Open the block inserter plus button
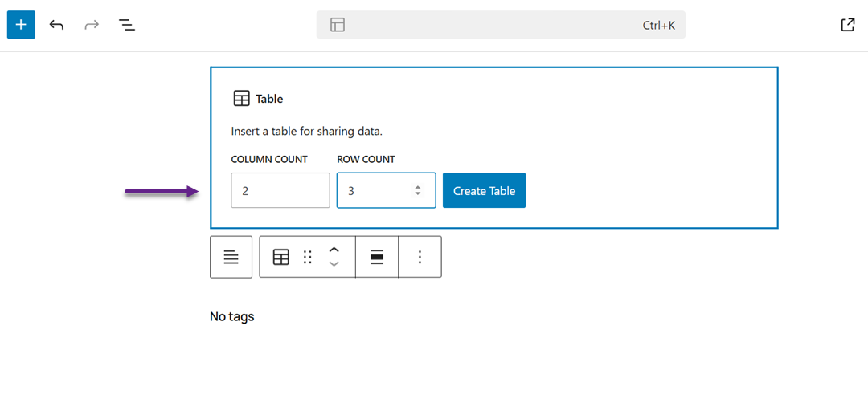This screenshot has height=403, width=868. click(21, 25)
